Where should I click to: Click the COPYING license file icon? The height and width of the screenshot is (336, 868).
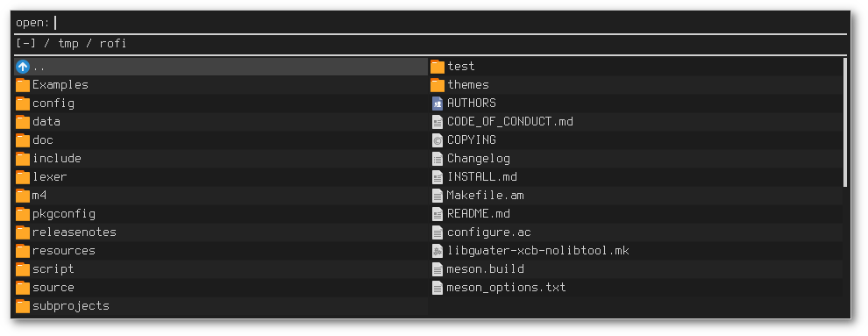point(438,140)
